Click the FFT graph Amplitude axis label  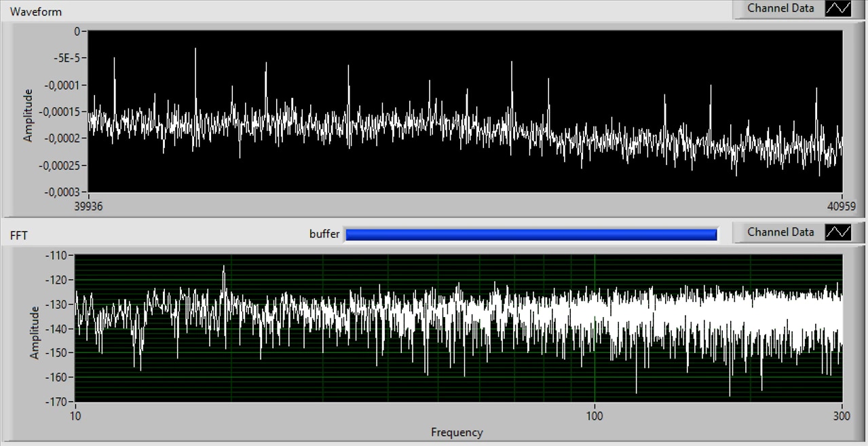35,333
